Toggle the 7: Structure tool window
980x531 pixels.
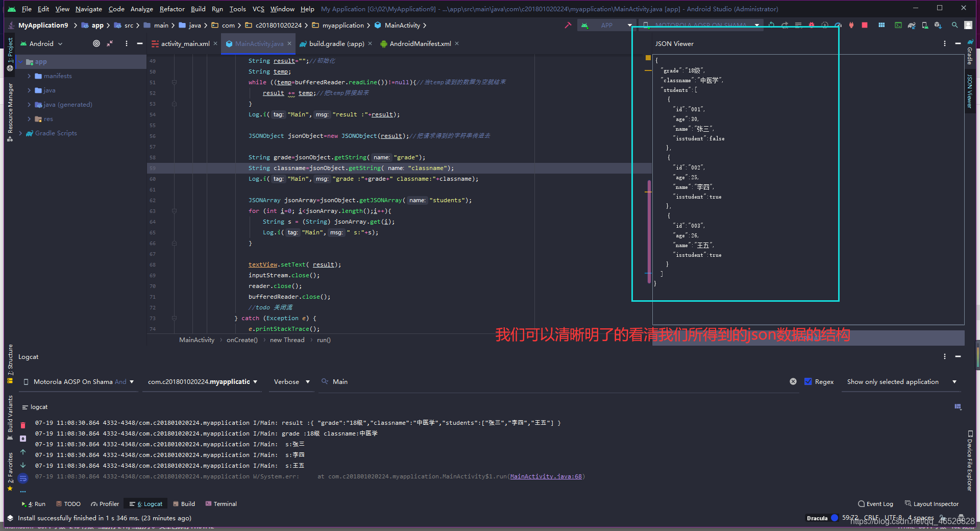10,364
